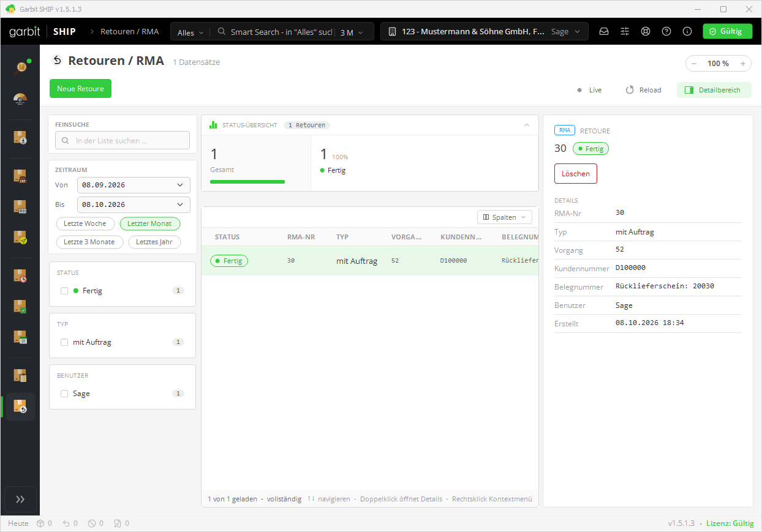This screenshot has height=532, width=762.
Task: Tick the mit Auftrag type checkbox
Action: point(64,342)
